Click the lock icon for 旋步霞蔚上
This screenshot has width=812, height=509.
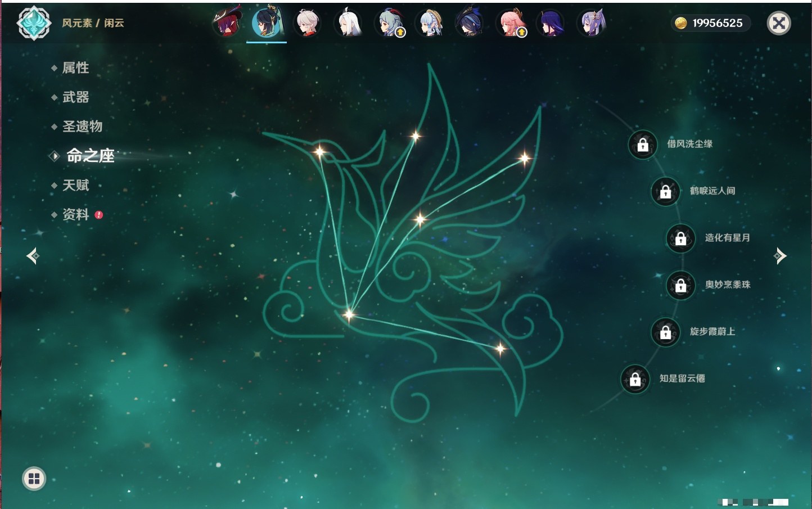click(x=666, y=332)
